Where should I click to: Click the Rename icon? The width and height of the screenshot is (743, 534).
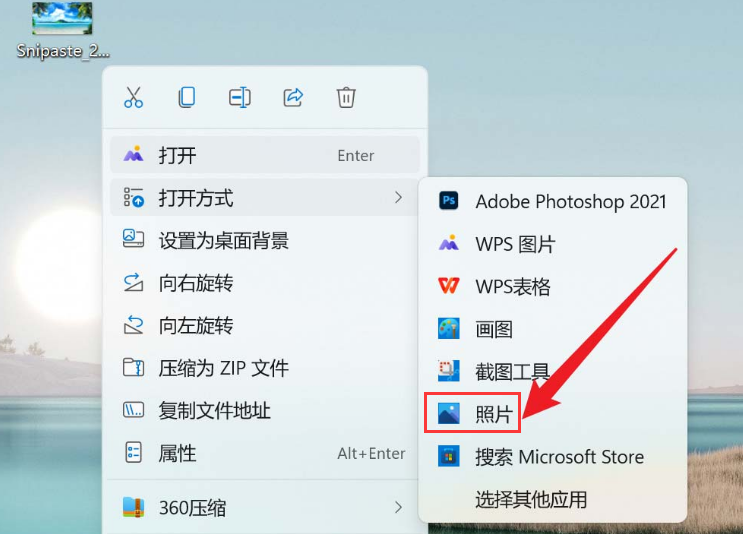tap(239, 97)
